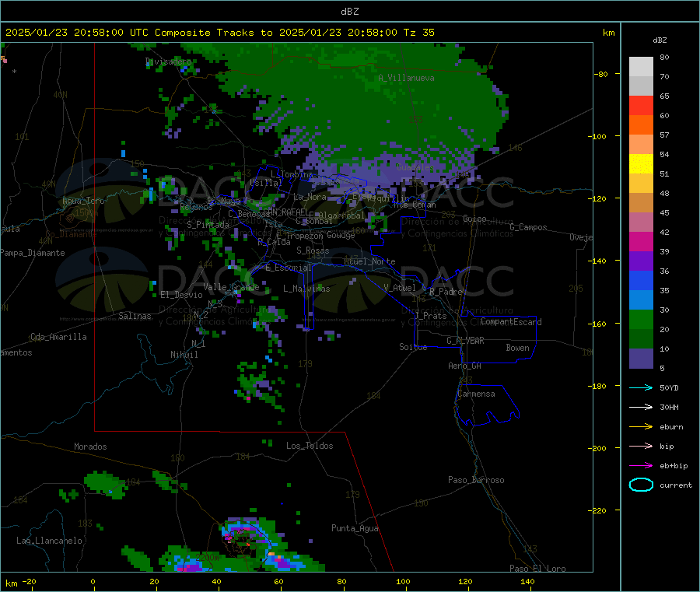Screen dimensions: 700x592
Task: Click the white 30HM track arrow
Action: (x=641, y=407)
